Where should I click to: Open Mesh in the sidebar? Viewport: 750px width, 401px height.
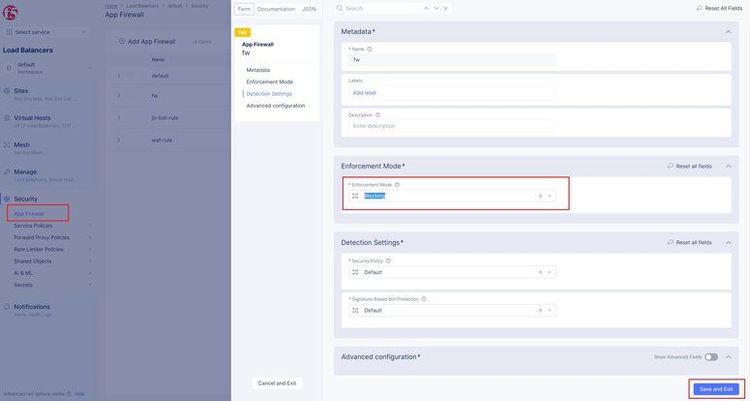pos(22,145)
